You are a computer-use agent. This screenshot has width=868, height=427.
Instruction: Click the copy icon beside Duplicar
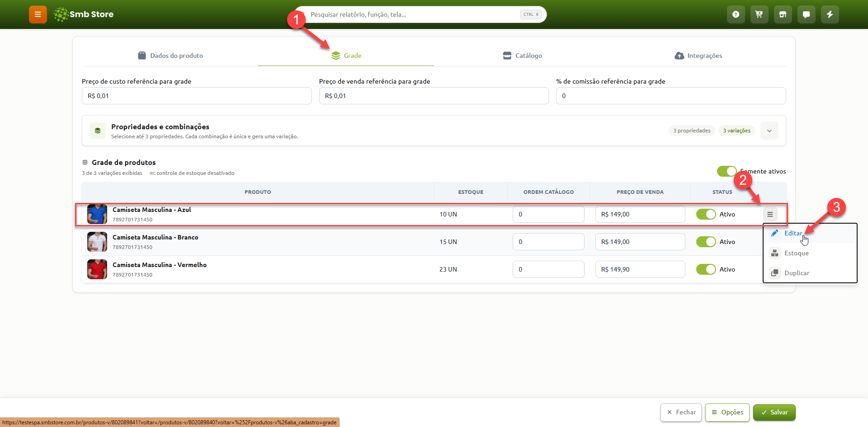[774, 273]
